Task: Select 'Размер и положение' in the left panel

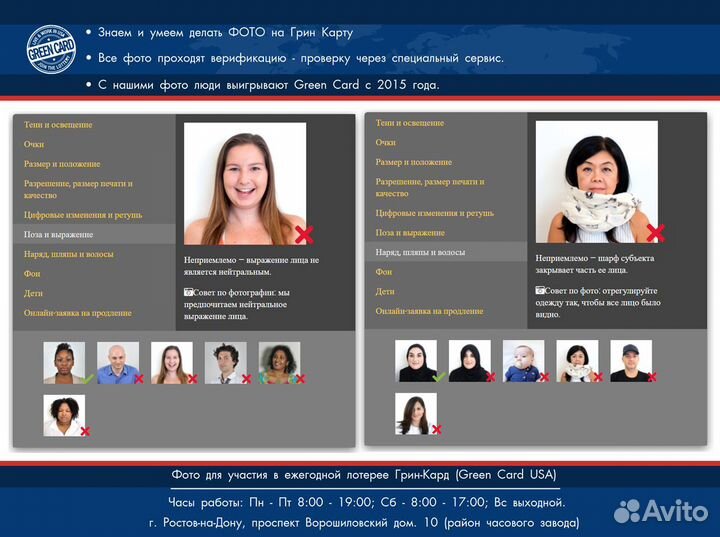Action: [x=62, y=164]
